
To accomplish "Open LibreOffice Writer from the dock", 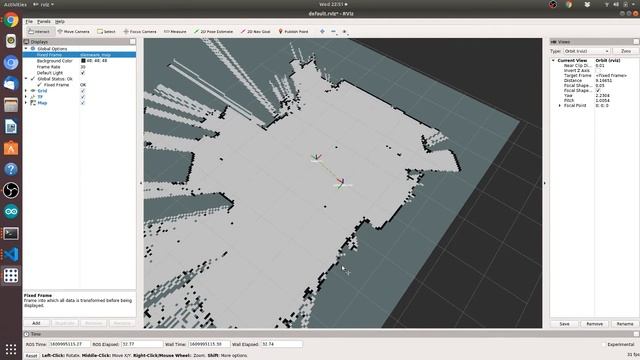I will [11, 127].
